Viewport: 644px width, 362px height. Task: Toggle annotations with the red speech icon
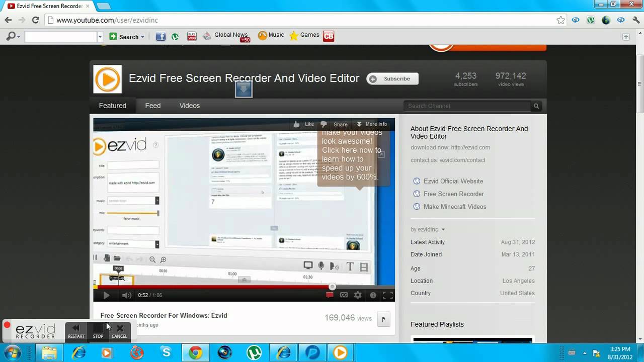330,295
